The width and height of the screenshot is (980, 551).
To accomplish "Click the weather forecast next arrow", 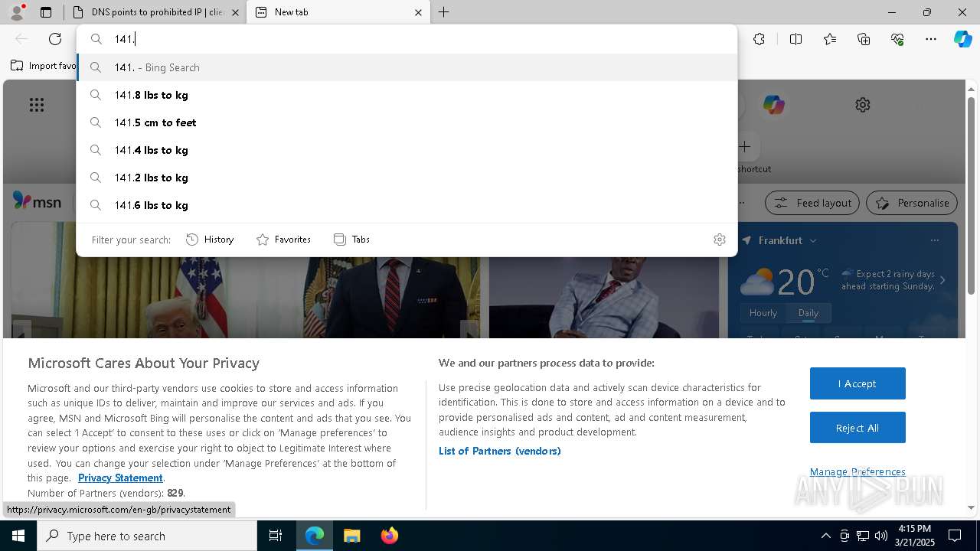I will tap(942, 280).
